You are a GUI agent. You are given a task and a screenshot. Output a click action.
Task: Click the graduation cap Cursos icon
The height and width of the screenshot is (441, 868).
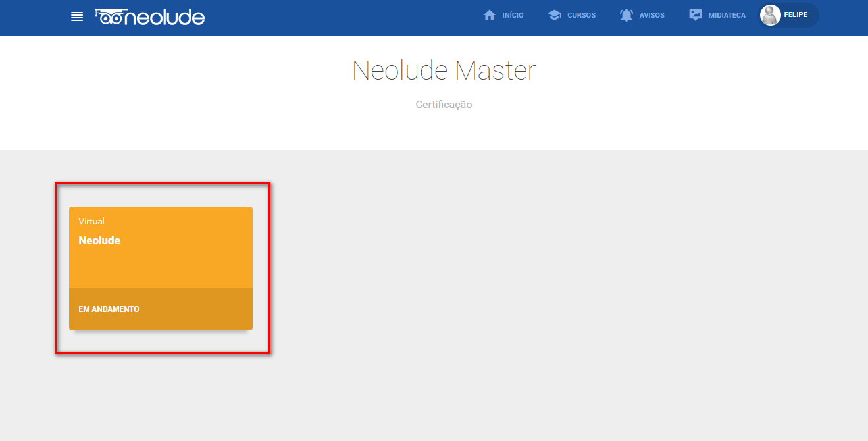pyautogui.click(x=555, y=15)
